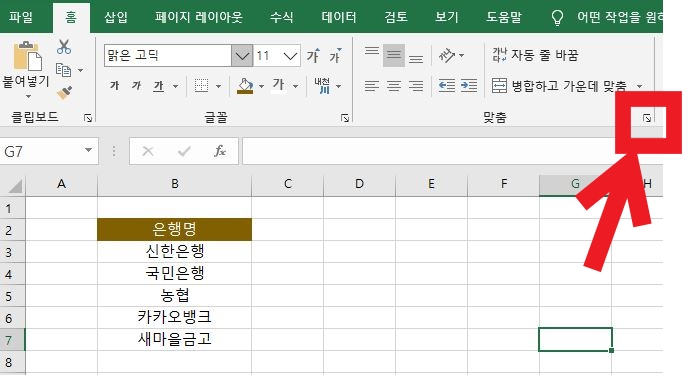Toggle bold (굵게) formatting
The width and height of the screenshot is (683, 375).
(x=115, y=85)
